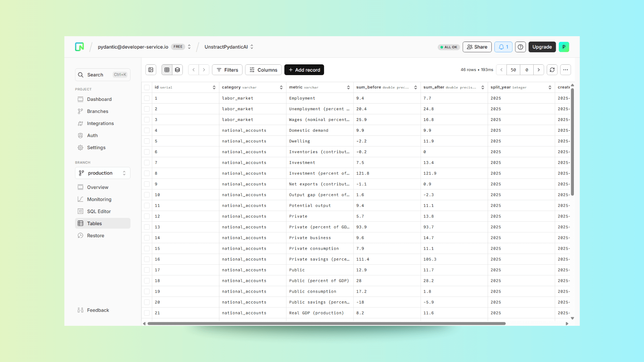This screenshot has width=644, height=362.
Task: Select the checkbox for row id 5
Action: [x=147, y=141]
